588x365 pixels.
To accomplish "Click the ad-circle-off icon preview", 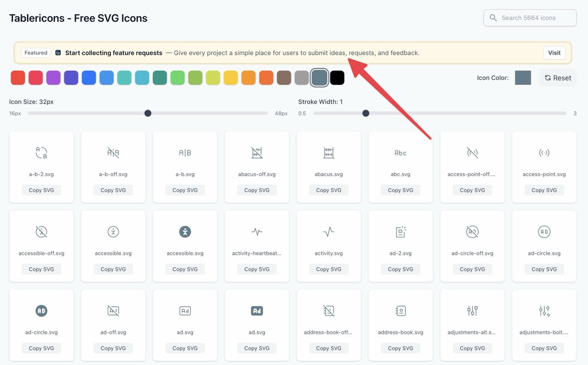I will tap(472, 232).
